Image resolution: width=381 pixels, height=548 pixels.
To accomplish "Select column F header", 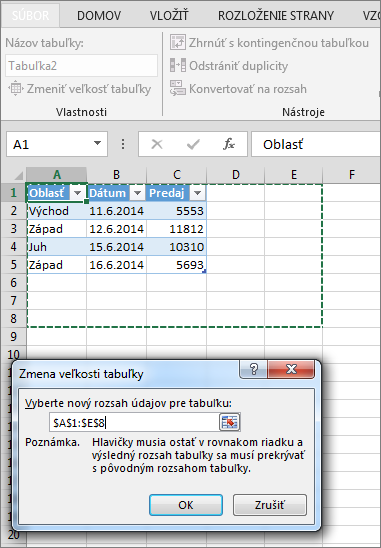I will [x=352, y=174].
